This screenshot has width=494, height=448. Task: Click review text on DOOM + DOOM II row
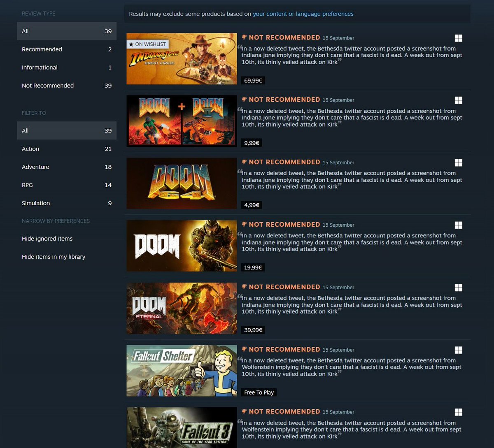click(352, 118)
